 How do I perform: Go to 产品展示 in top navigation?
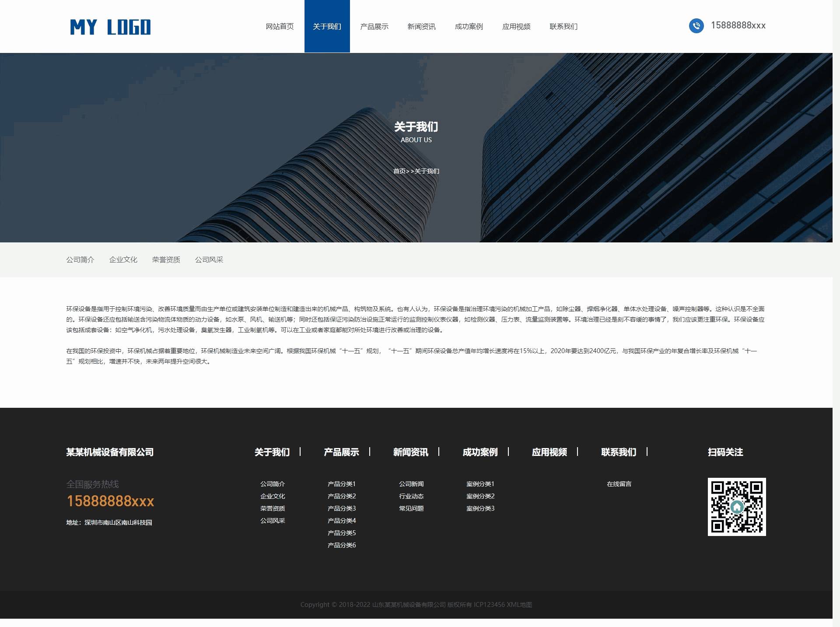[374, 27]
